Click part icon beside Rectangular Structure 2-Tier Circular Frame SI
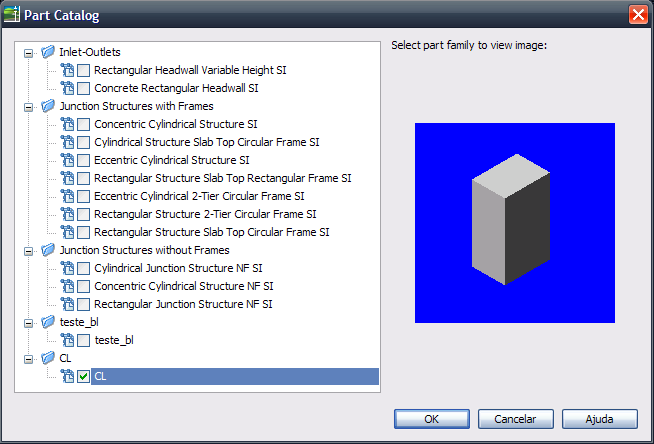Viewport: 654px width, 444px height. pyautogui.click(x=67, y=214)
